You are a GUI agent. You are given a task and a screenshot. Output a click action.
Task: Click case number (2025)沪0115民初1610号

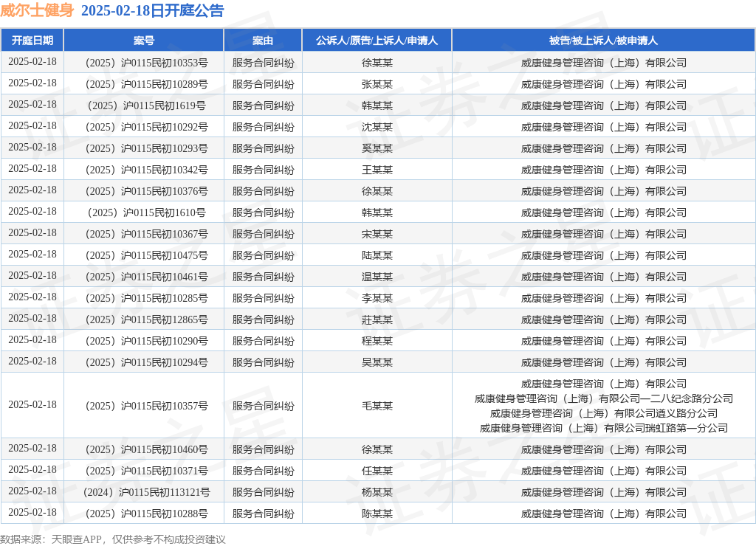[147, 212]
